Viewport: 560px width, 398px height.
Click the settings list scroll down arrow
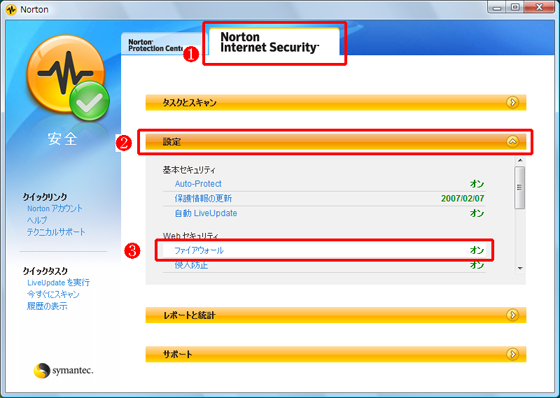click(520, 268)
